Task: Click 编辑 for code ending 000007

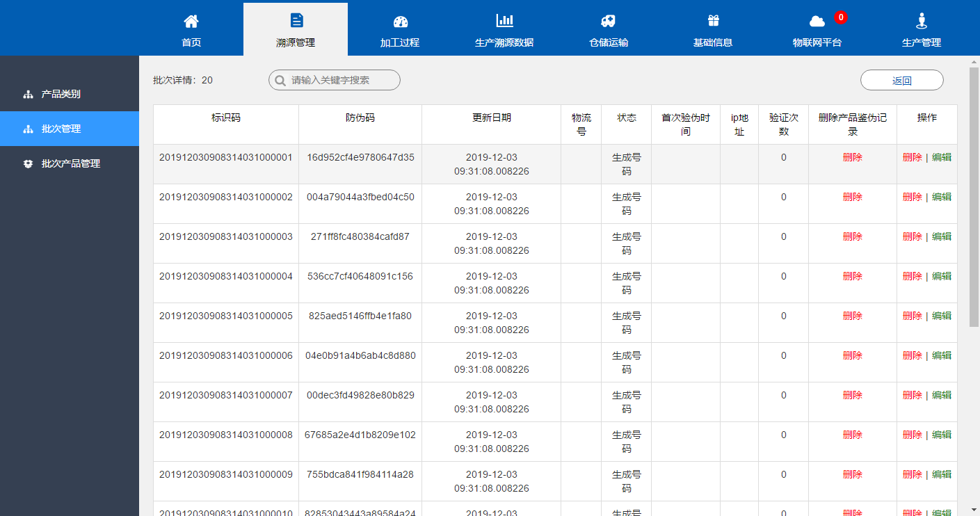Action: pyautogui.click(x=942, y=395)
